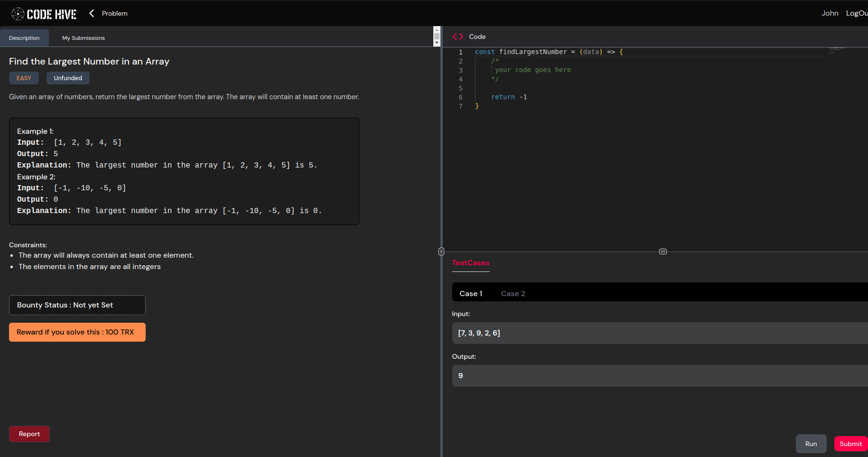Click the Reward 100 TRX banner
The height and width of the screenshot is (457, 868).
pyautogui.click(x=77, y=332)
